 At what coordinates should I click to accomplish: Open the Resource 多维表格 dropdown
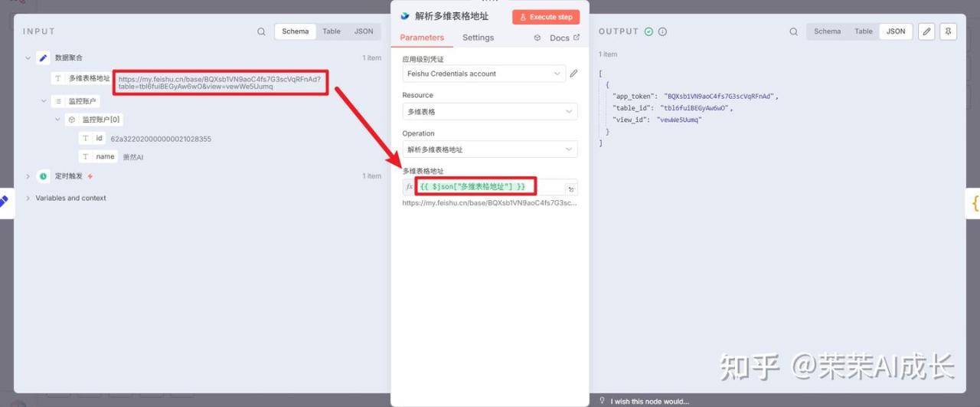click(x=490, y=112)
